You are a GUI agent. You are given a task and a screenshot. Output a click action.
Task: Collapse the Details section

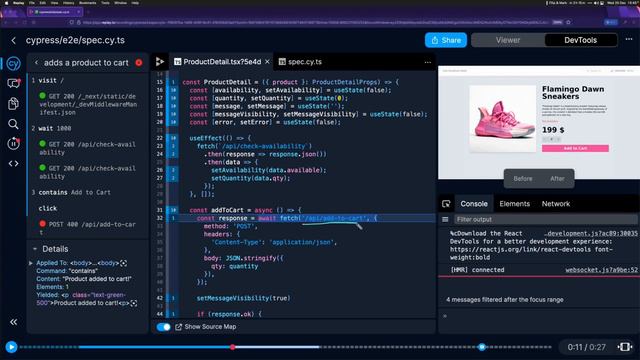[35, 249]
